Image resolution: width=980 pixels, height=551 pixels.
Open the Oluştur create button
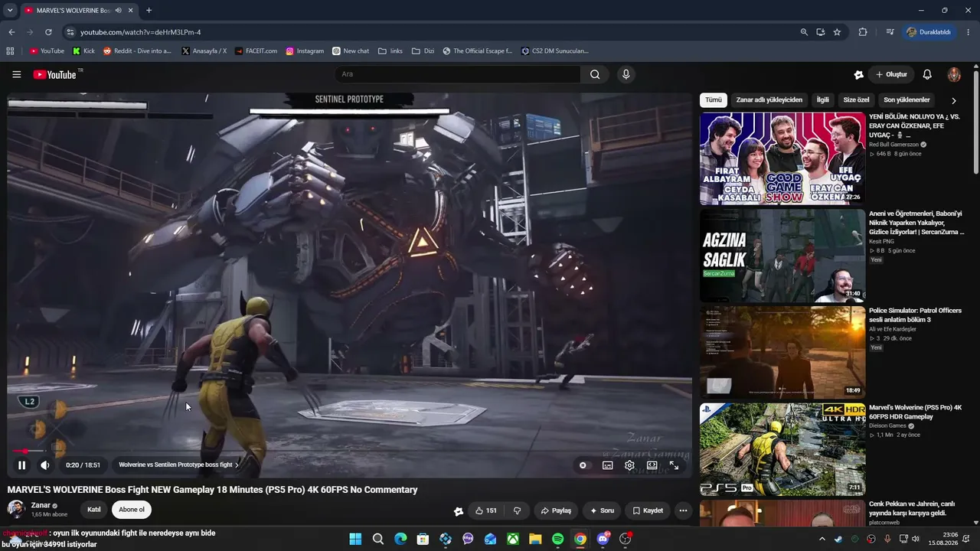[892, 74]
